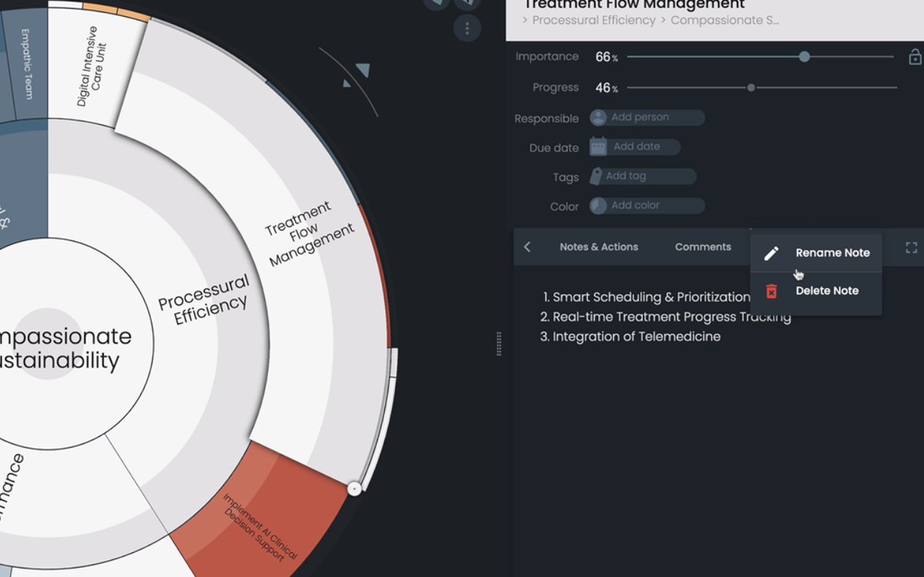Adjust the Progress slider handle
The height and width of the screenshot is (577, 924).
pyautogui.click(x=752, y=88)
